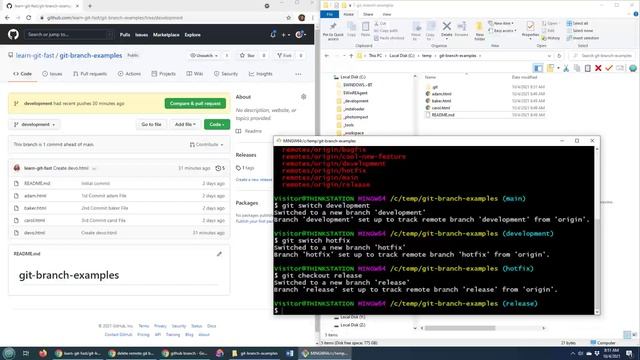The width and height of the screenshot is (640, 360).
Task: Open Explore in GitHub header
Action: [x=192, y=35]
